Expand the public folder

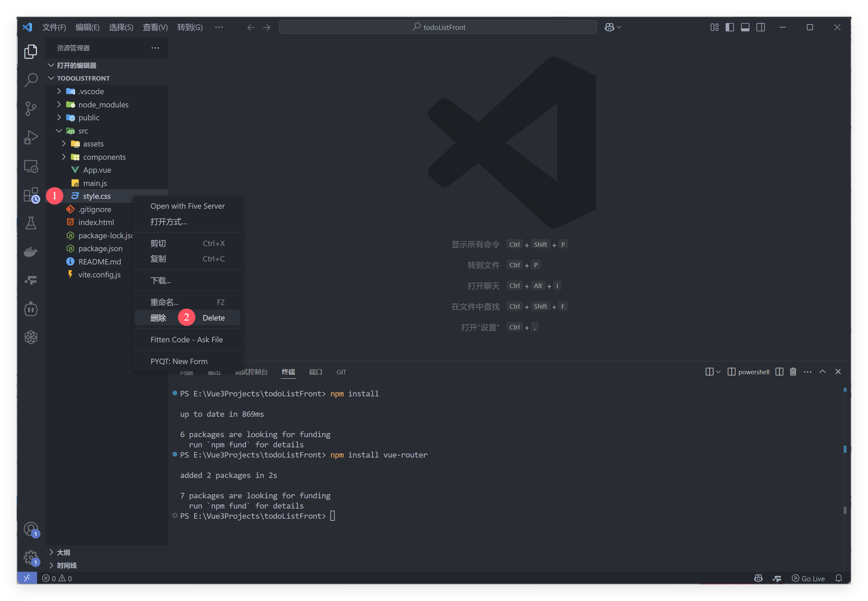(59, 118)
